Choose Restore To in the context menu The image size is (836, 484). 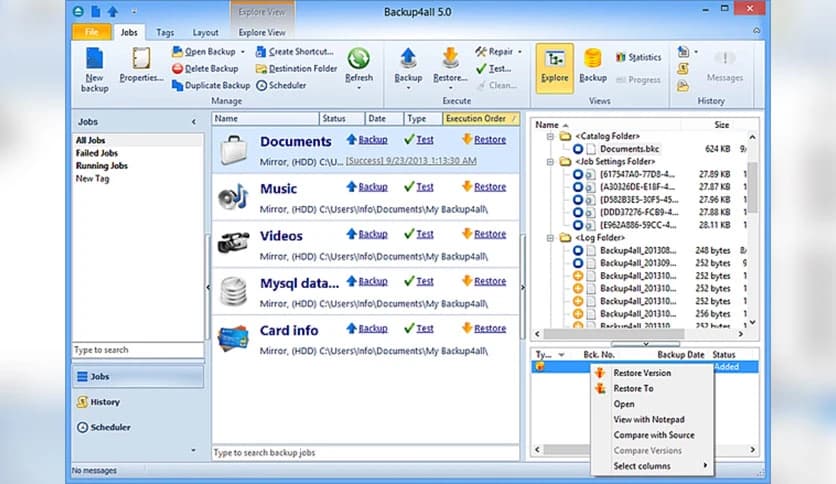tap(633, 389)
